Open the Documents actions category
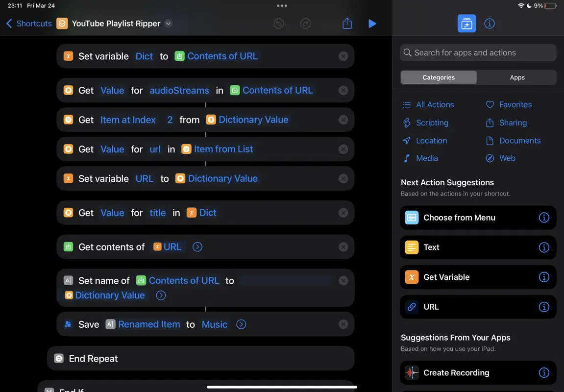 click(519, 141)
